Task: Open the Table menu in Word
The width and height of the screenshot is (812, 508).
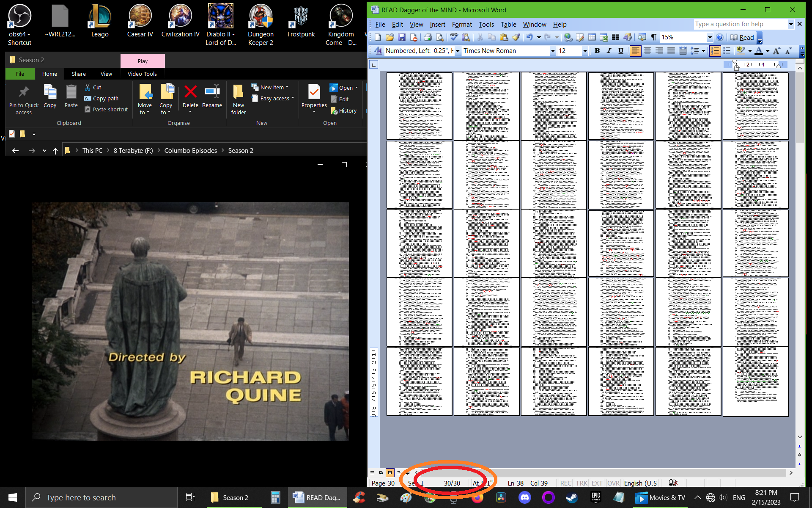Action: click(508, 25)
